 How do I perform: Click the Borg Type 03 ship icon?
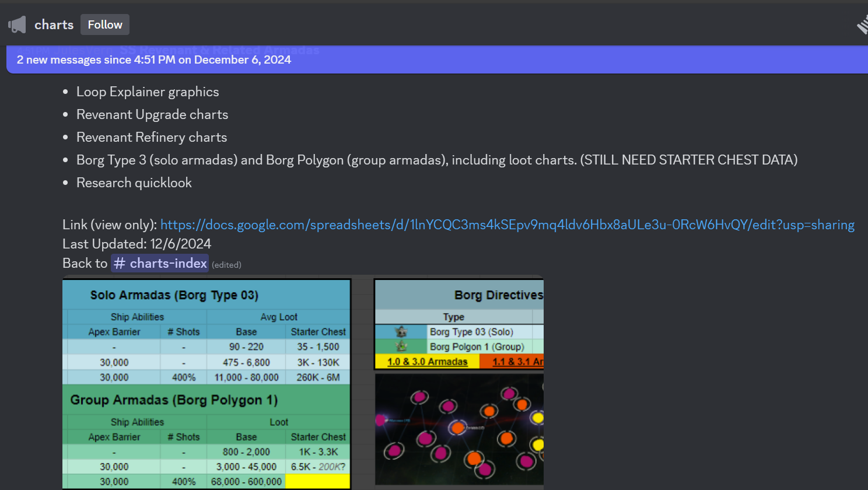[401, 332]
